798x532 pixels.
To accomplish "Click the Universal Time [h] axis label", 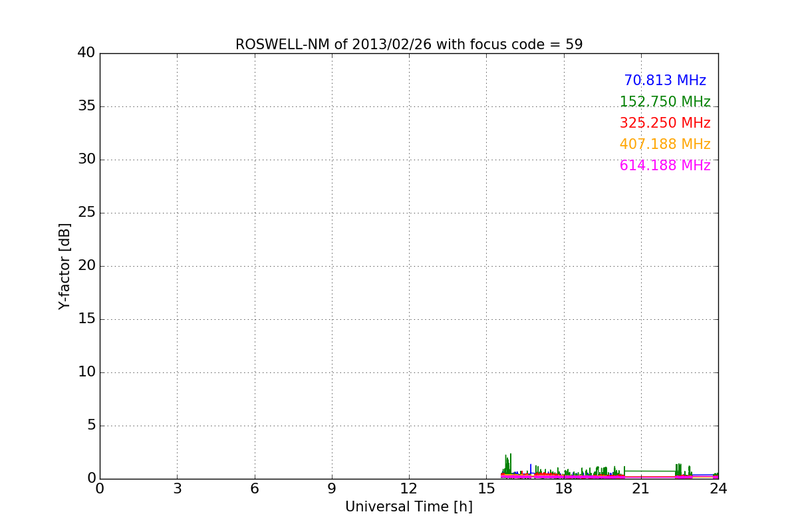I will 409,507.
